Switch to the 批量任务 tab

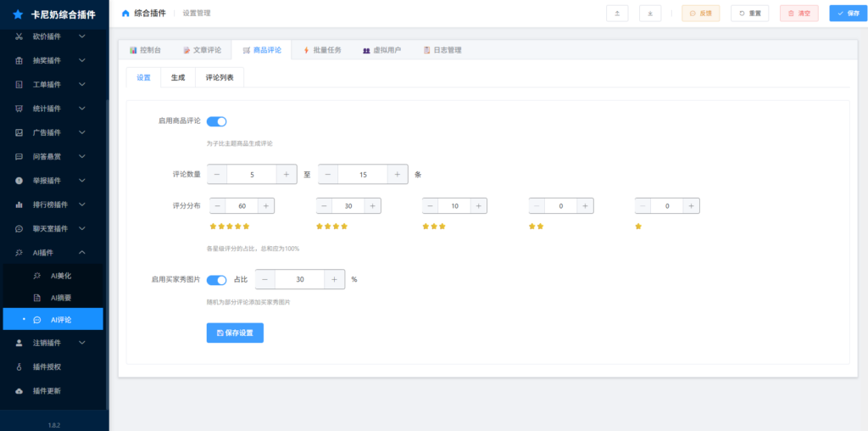(322, 50)
